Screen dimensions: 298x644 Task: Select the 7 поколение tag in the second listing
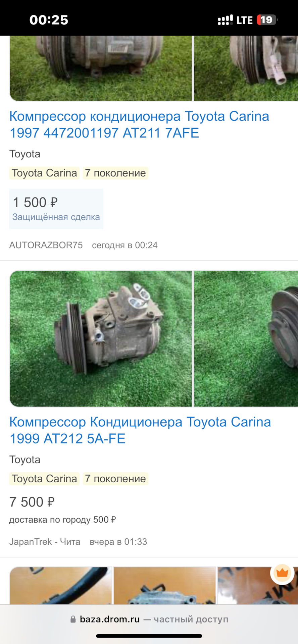[x=115, y=479]
